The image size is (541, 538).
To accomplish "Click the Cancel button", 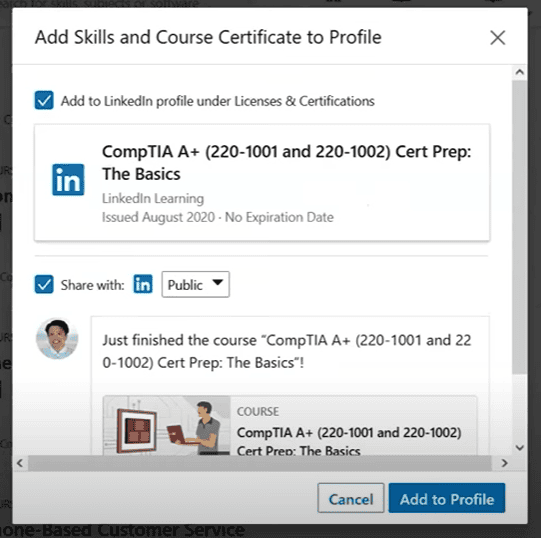I will (x=351, y=498).
